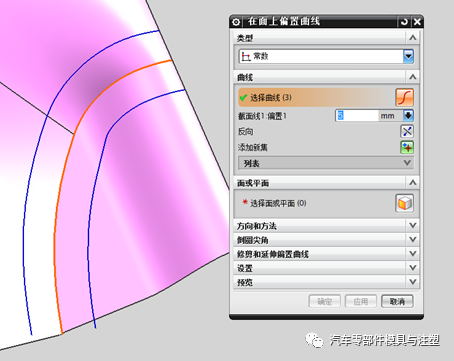Collapse the 类型 section
This screenshot has height=361, width=454.
coord(413,38)
